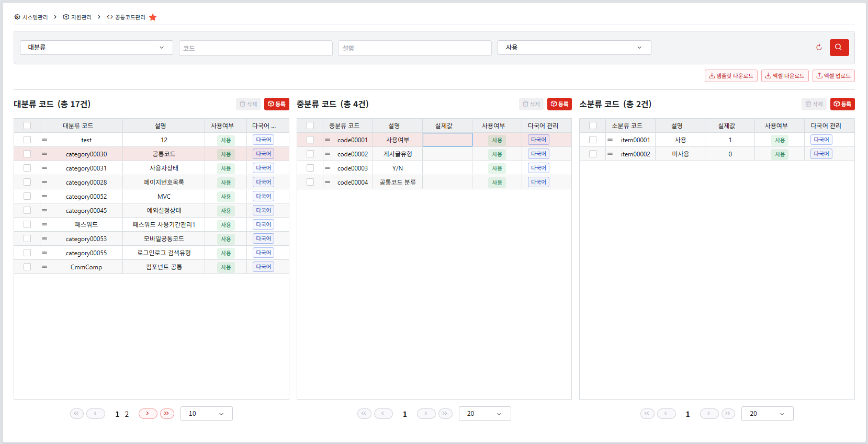Click the refresh reset icon
Viewport: 868px width, 444px height.
pos(819,48)
